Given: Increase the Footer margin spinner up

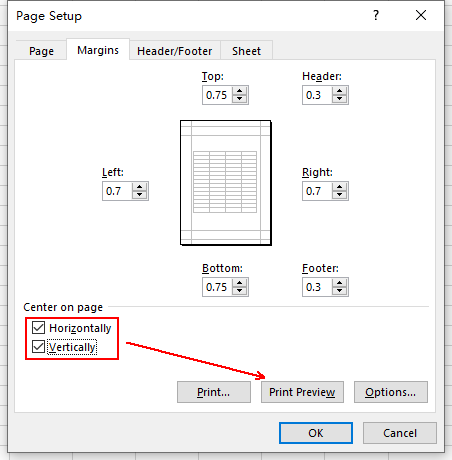Looking at the screenshot, I should point(339,283).
